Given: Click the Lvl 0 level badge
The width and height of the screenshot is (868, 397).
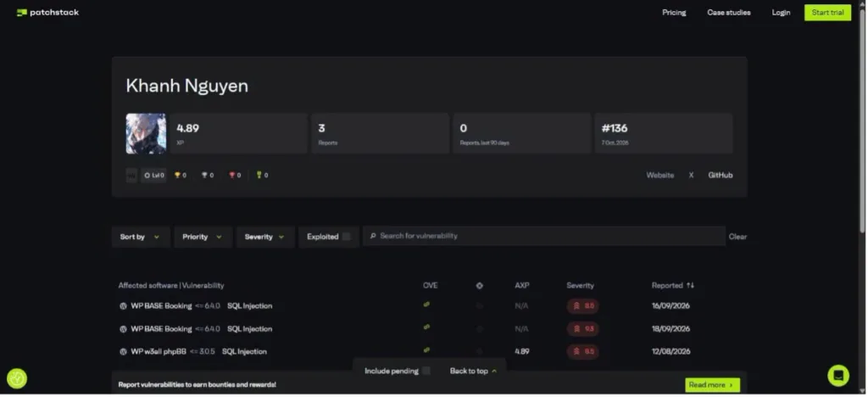Looking at the screenshot, I should pos(154,175).
